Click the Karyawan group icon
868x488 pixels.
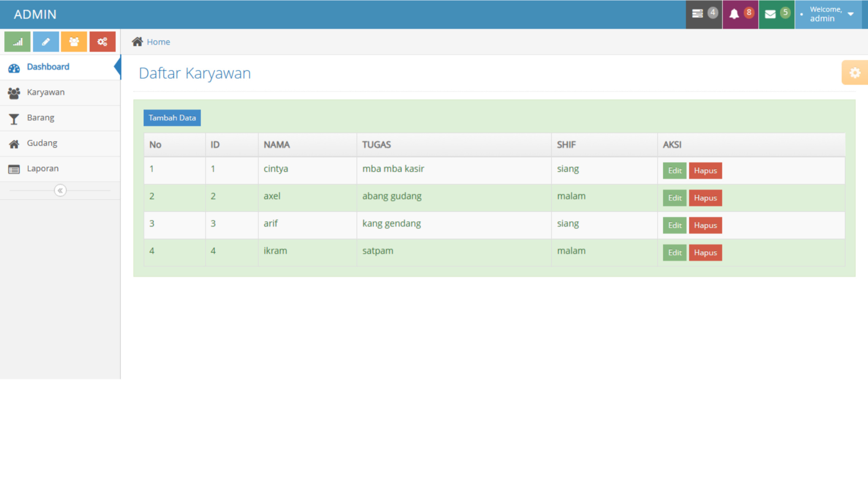pos(14,93)
